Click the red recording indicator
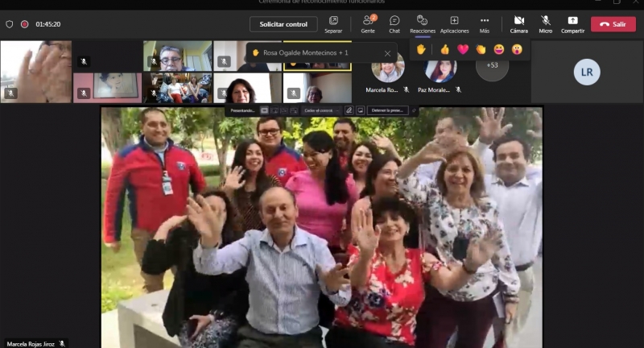 pyautogui.click(x=24, y=24)
